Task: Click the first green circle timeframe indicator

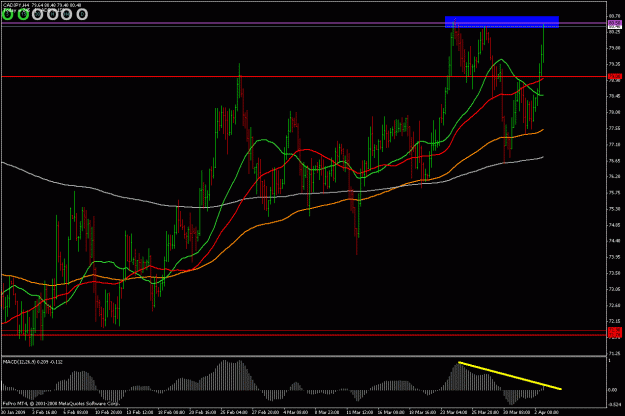Action: click(x=8, y=14)
